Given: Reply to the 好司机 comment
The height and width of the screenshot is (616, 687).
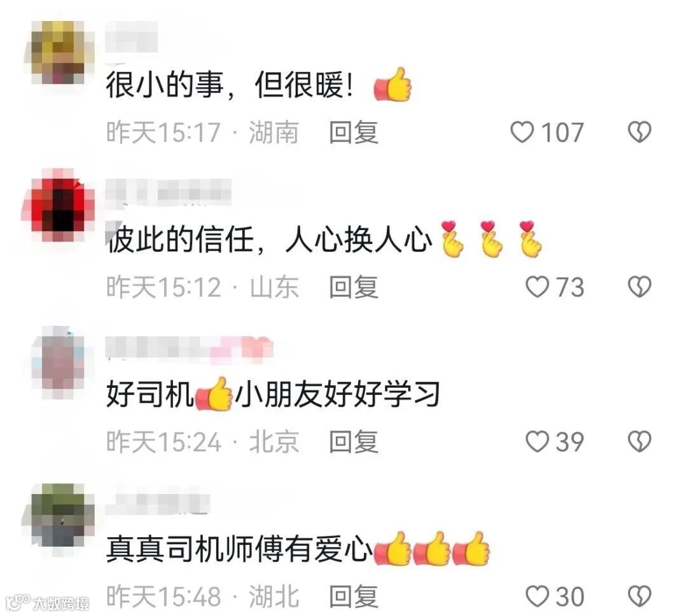Looking at the screenshot, I should (354, 442).
